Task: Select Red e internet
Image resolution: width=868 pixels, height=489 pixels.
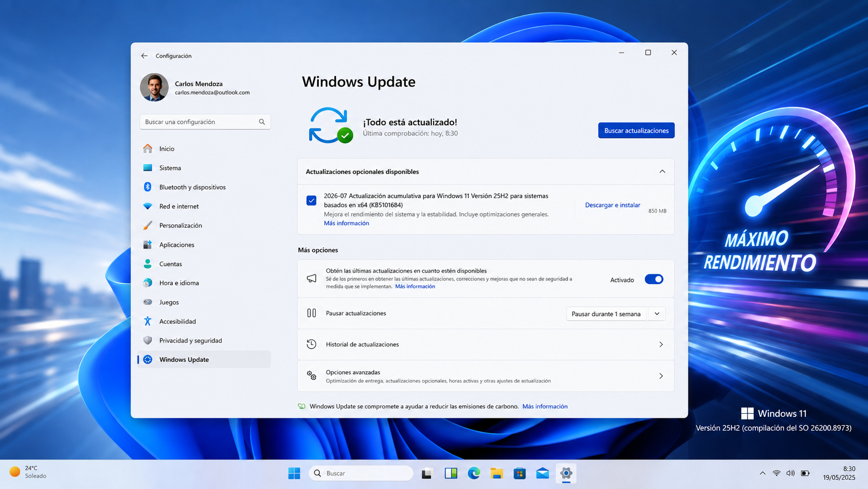Action: 205,206
